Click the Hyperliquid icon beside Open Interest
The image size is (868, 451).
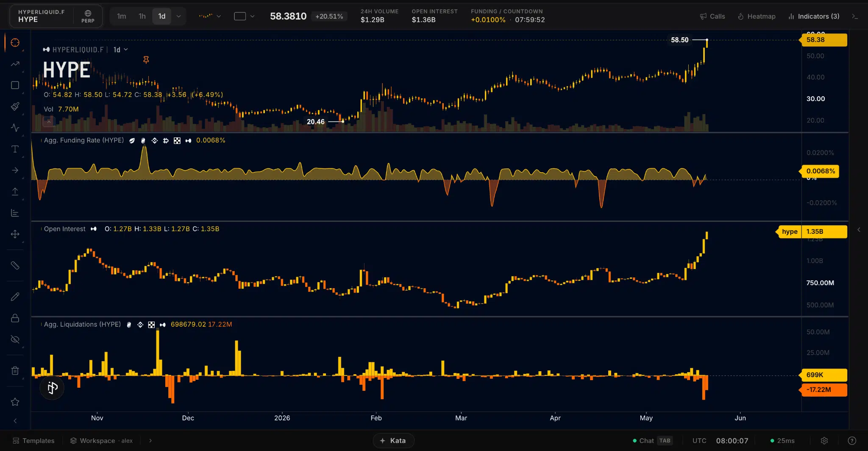94,229
